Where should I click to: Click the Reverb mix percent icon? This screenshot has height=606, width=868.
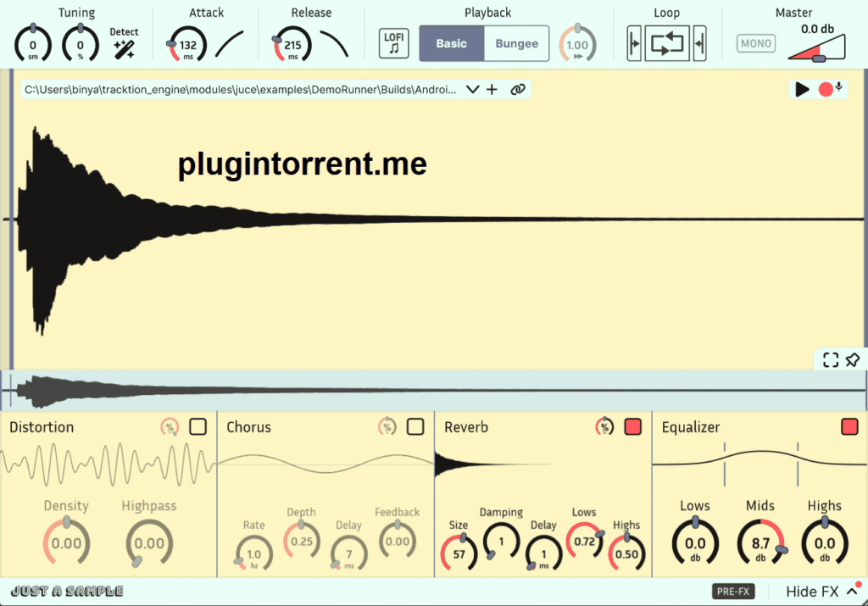coord(604,427)
